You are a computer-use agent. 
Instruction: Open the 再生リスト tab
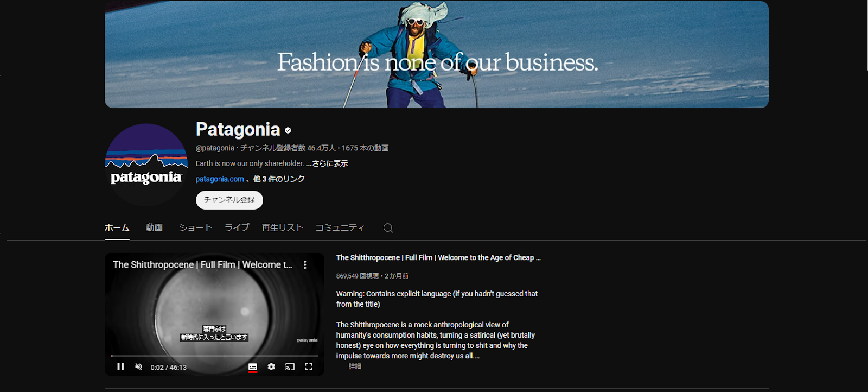pyautogui.click(x=282, y=228)
